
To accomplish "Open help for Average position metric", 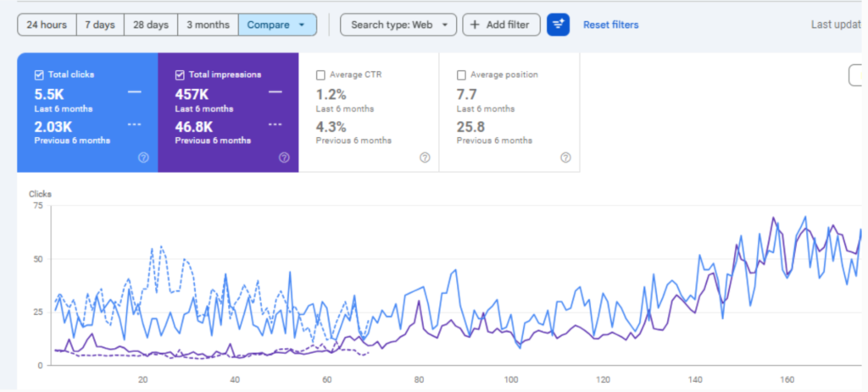I will click(565, 157).
